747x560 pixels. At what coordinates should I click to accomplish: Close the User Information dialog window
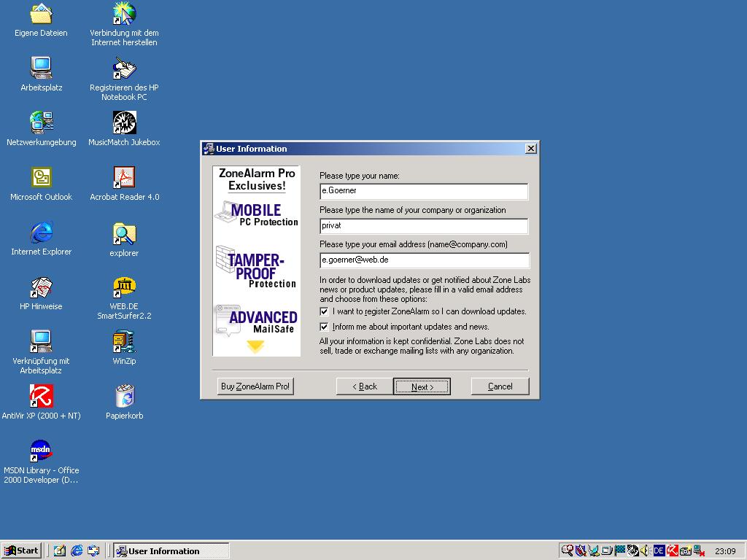pos(531,149)
